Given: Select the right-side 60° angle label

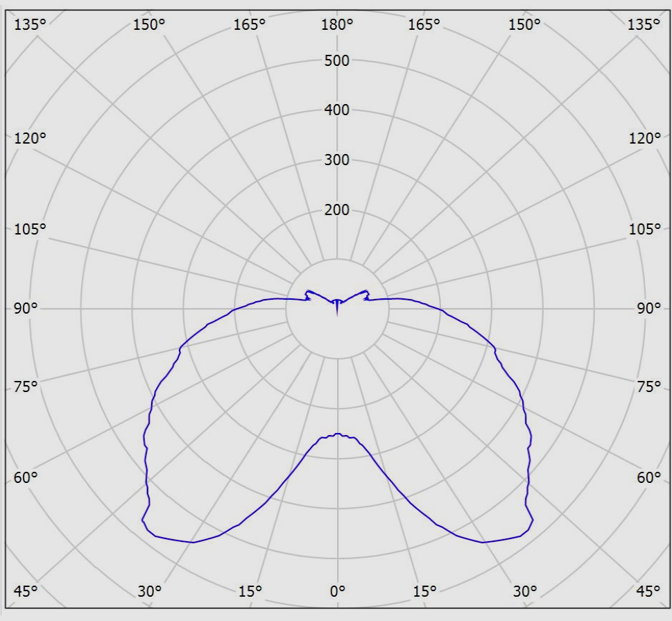Looking at the screenshot, I should click(648, 477).
